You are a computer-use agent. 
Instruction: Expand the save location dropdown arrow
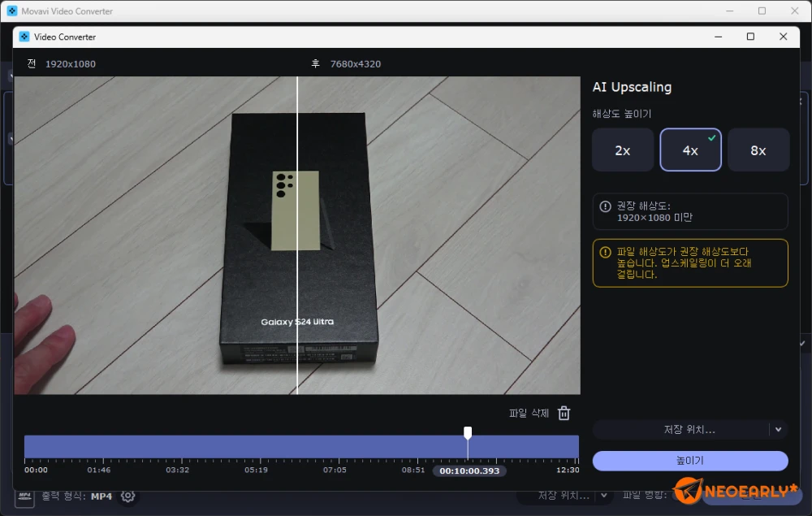click(x=779, y=430)
